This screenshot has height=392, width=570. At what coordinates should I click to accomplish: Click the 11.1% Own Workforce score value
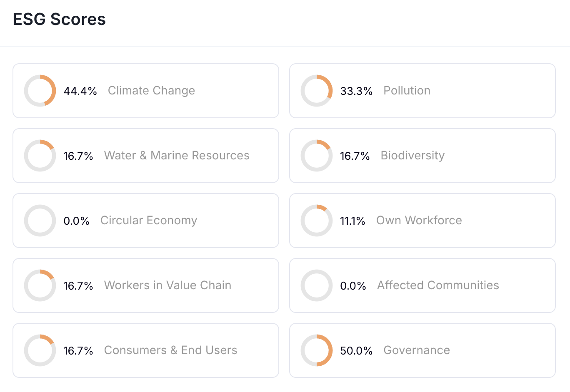pos(352,221)
